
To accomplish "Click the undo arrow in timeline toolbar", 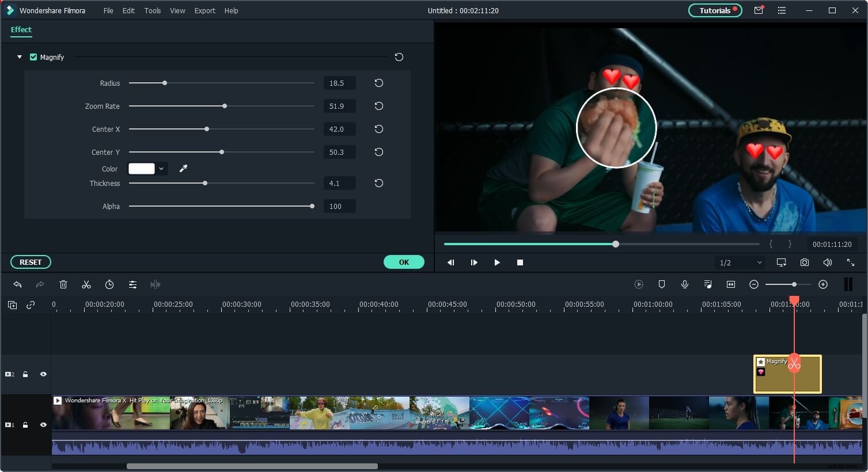I will click(17, 284).
